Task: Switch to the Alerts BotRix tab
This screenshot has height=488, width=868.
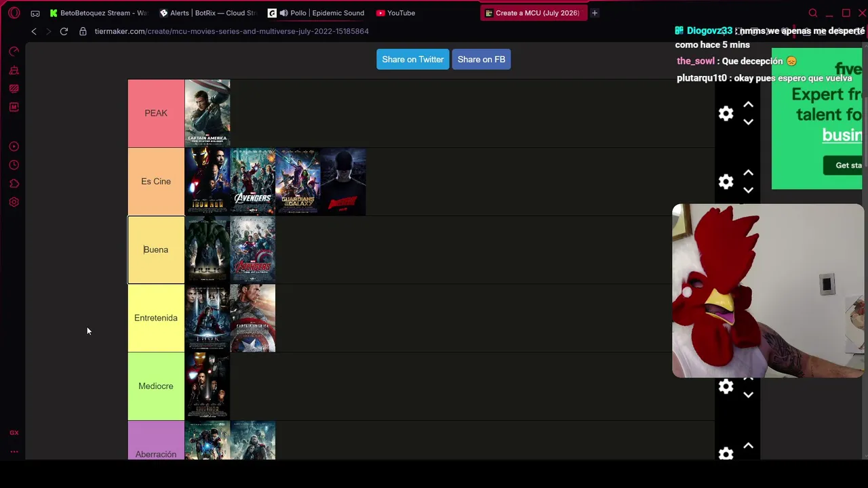Action: [x=208, y=13]
